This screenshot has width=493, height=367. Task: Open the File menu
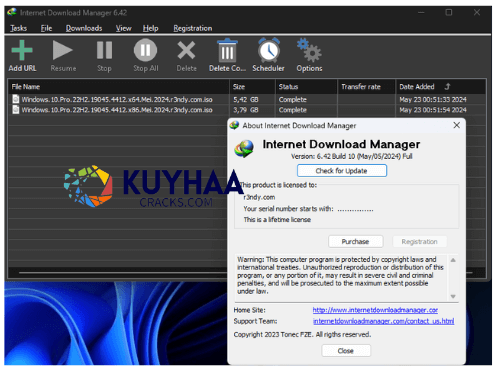46,28
